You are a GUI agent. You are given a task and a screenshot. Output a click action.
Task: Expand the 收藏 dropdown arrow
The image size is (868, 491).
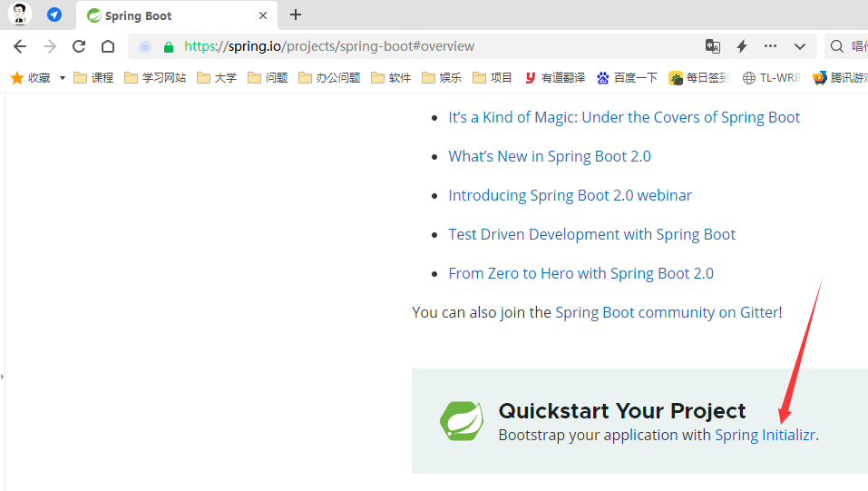pyautogui.click(x=63, y=78)
